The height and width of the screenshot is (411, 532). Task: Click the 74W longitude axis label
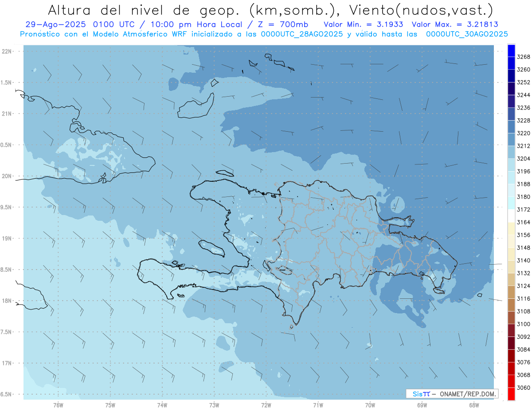[162, 405]
